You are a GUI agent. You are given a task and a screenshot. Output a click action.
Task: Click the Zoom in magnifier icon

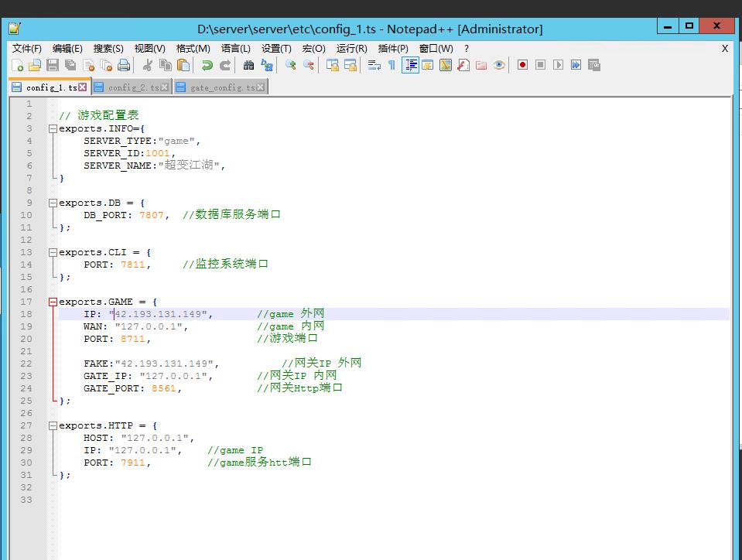point(290,66)
